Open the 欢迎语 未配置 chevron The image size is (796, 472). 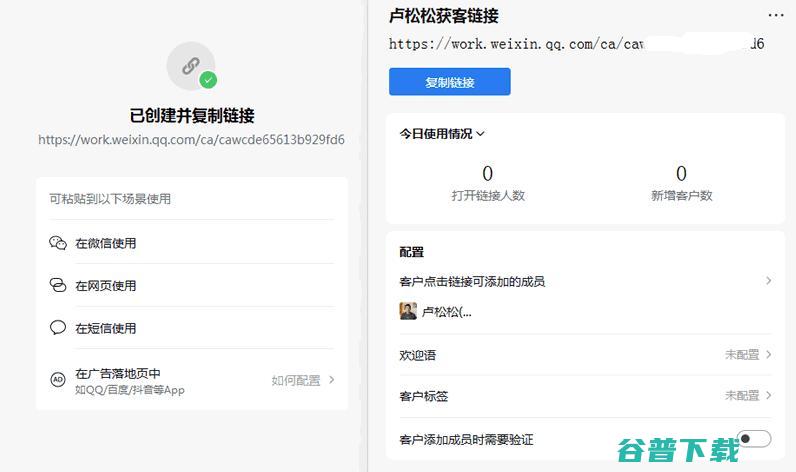(x=769, y=354)
